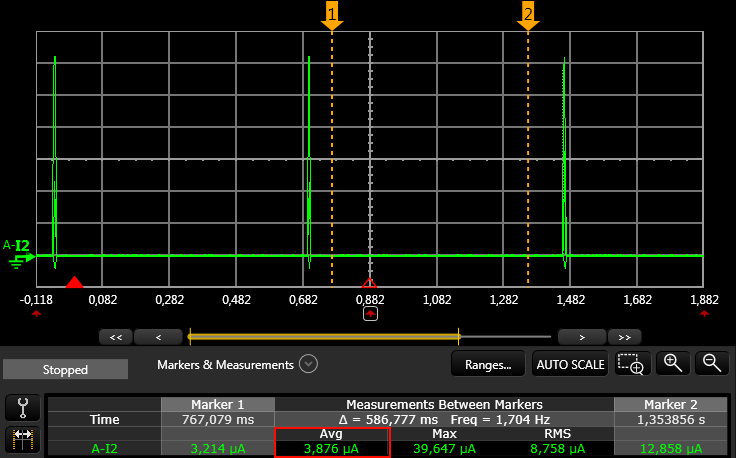
Task: Toggle the markers icon below wrench
Action: click(23, 440)
